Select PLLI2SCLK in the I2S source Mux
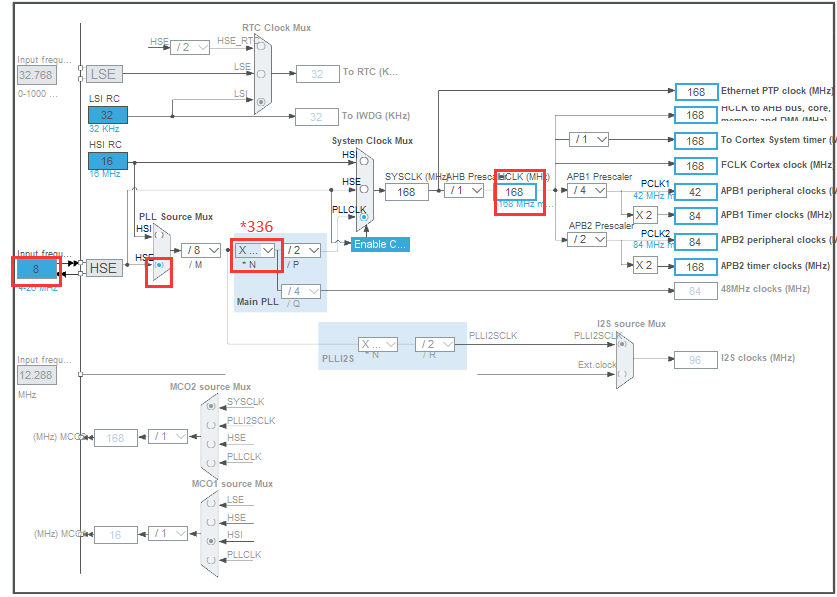Screen dimensions: 837x597 pyautogui.click(x=622, y=344)
